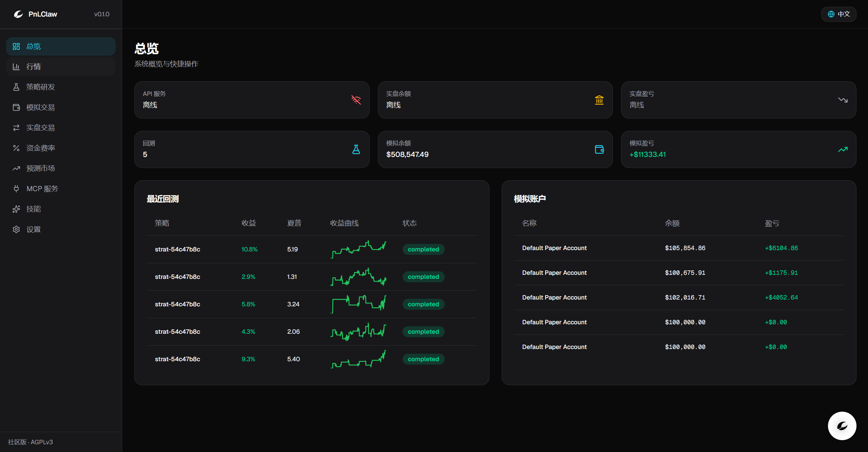Click the MCP 服务 plug icon

pyautogui.click(x=16, y=189)
